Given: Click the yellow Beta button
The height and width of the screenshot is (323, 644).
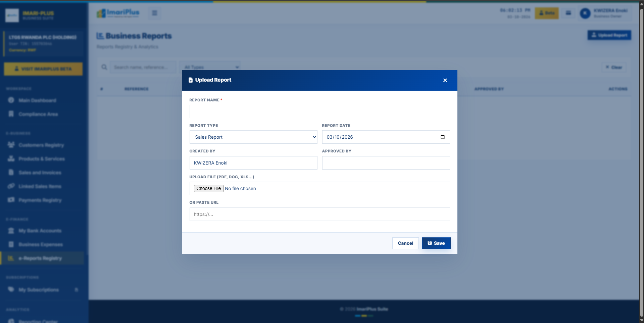Looking at the screenshot, I should tap(547, 13).
